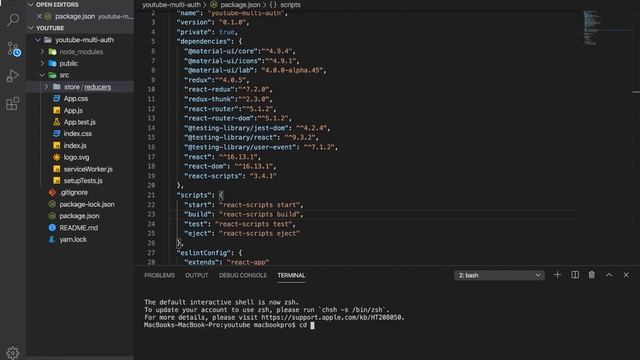Open logo.svg file
Image resolution: width=640 pixels, height=360 pixels.
click(x=76, y=157)
